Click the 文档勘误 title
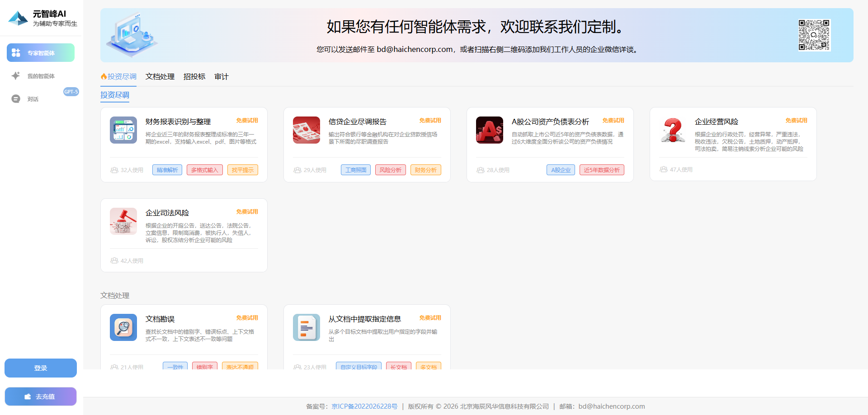This screenshot has width=868, height=415. tap(160, 319)
